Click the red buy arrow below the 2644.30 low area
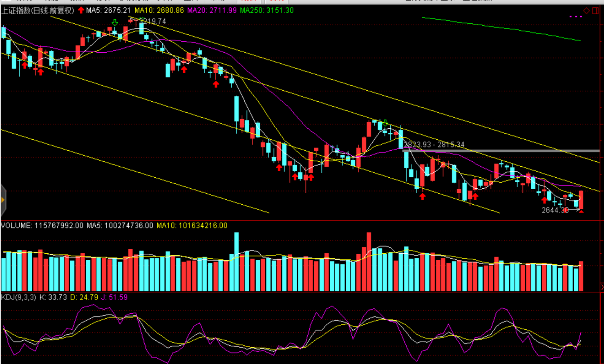This screenshot has height=364, width=604. coord(544,200)
